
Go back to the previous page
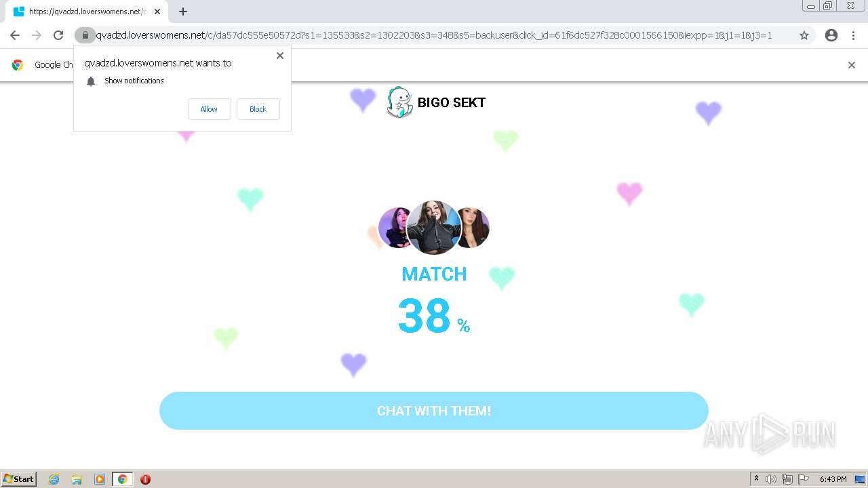coord(15,35)
